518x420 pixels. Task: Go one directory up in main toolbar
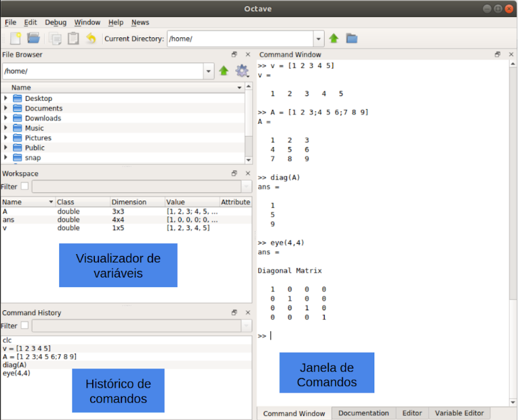coord(334,39)
